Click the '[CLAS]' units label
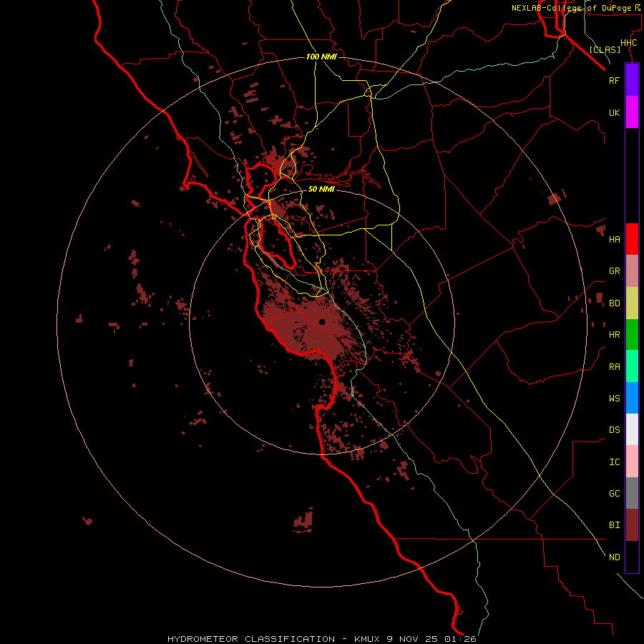Viewport: 644px width, 644px height. tap(605, 49)
